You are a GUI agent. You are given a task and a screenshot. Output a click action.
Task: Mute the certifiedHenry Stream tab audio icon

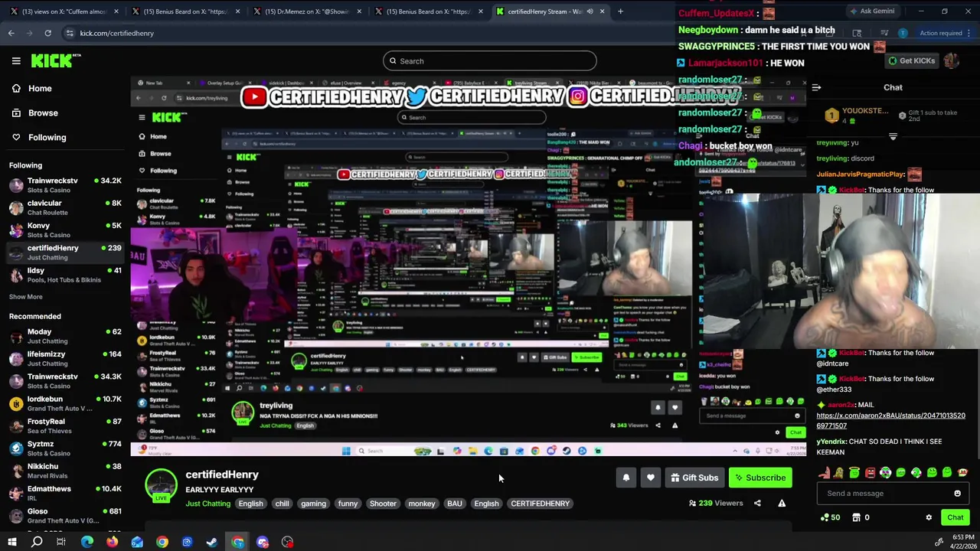tap(590, 11)
